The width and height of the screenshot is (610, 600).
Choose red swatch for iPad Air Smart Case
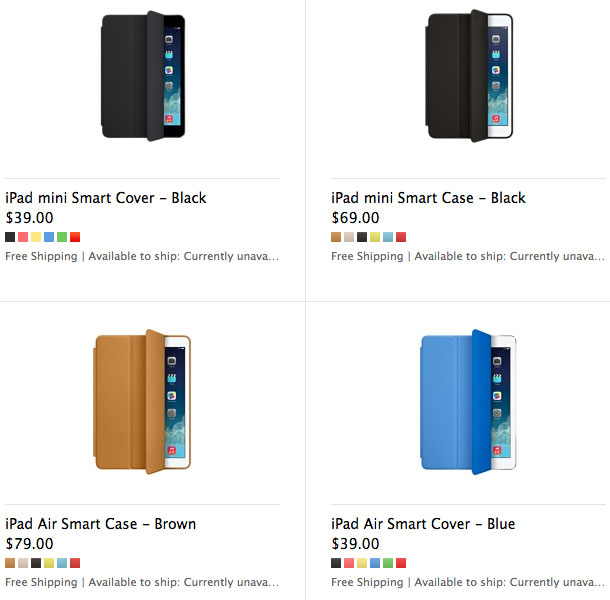click(75, 563)
